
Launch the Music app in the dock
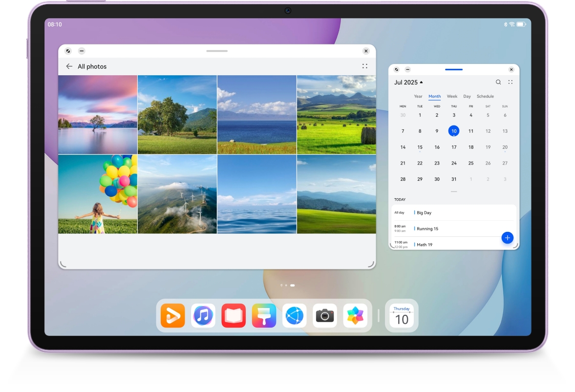click(203, 315)
